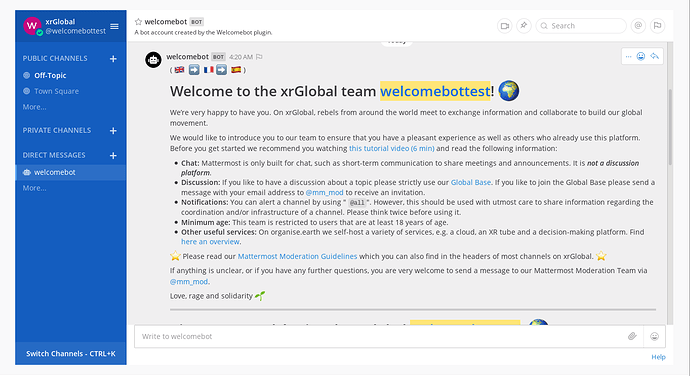The width and height of the screenshot is (690, 376).
Task: Select welcomebot direct message in sidebar
Action: [x=70, y=173]
